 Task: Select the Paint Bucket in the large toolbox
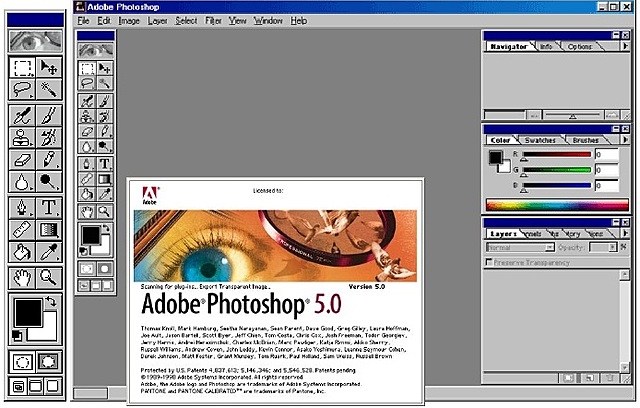tap(22, 252)
